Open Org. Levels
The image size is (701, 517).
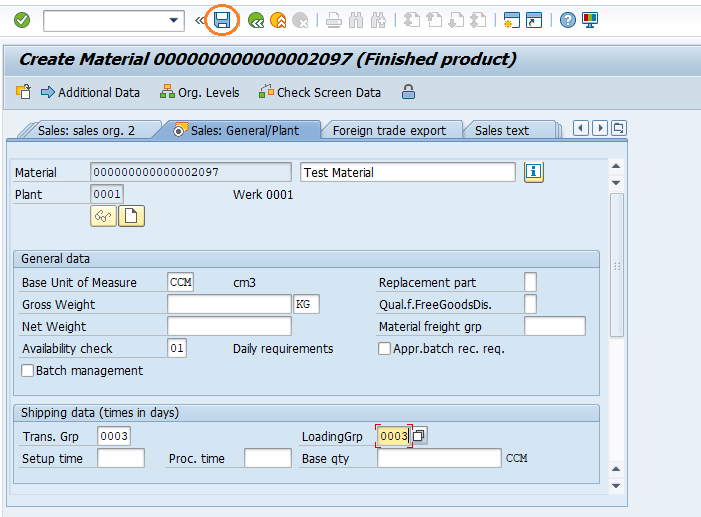[x=200, y=93]
